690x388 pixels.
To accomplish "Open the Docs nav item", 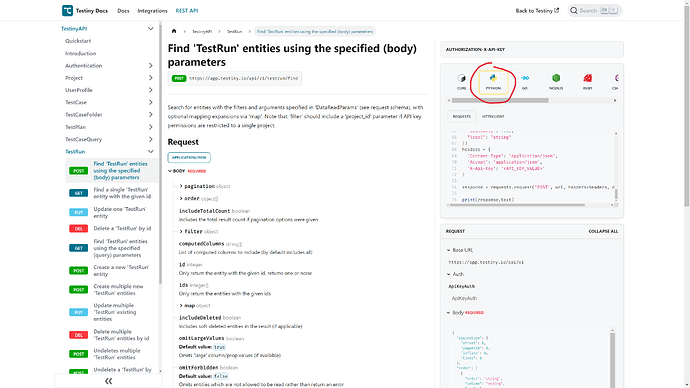I will click(x=123, y=11).
